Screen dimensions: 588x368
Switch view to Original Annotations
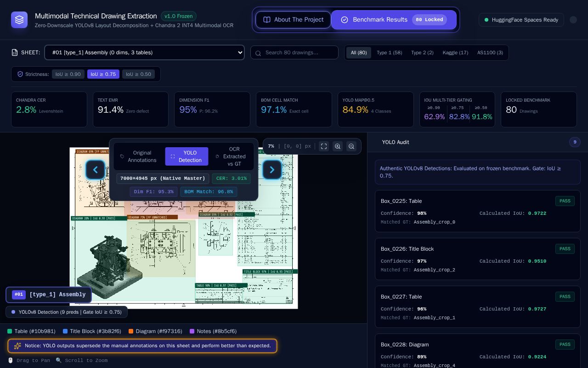[138, 156]
